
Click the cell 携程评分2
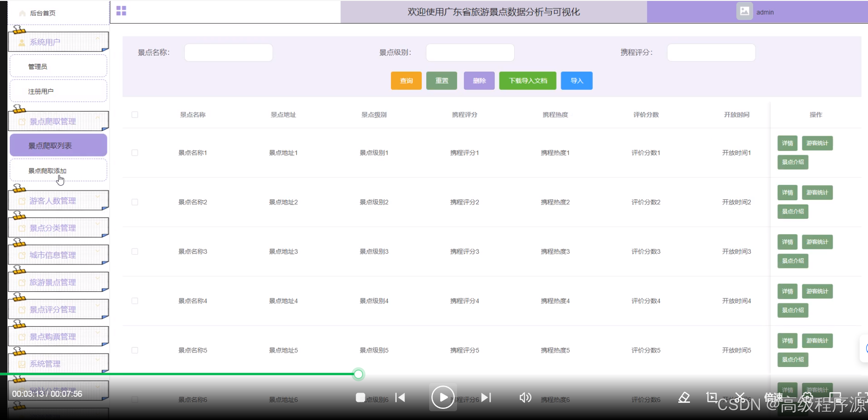tap(464, 202)
